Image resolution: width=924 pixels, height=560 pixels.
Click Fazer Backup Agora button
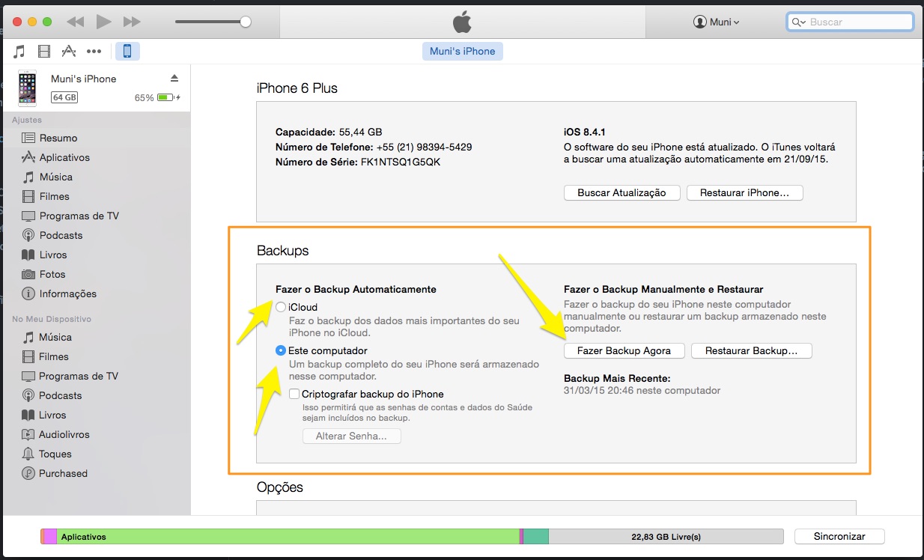[x=624, y=350]
